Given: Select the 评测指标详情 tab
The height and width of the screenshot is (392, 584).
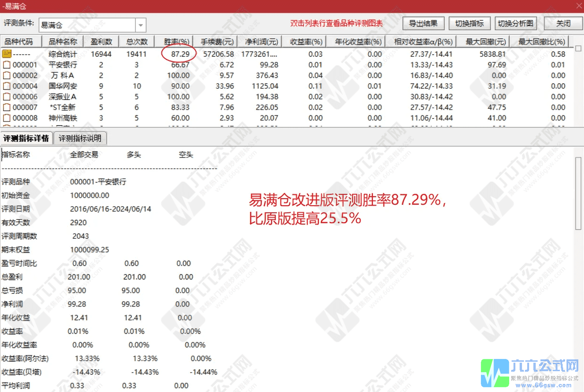Looking at the screenshot, I should 27,139.
